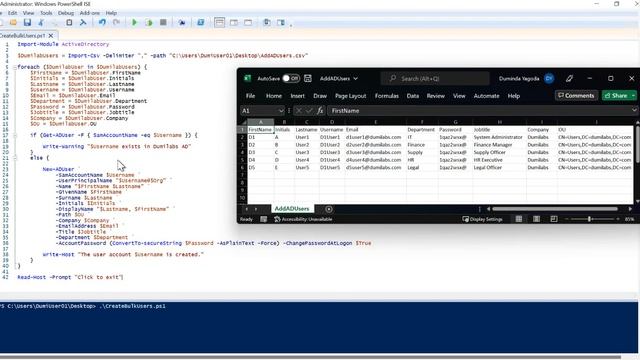Image resolution: width=640 pixels, height=360 pixels.
Task: Collapse the else block fold marker at line 21
Action: [15, 158]
